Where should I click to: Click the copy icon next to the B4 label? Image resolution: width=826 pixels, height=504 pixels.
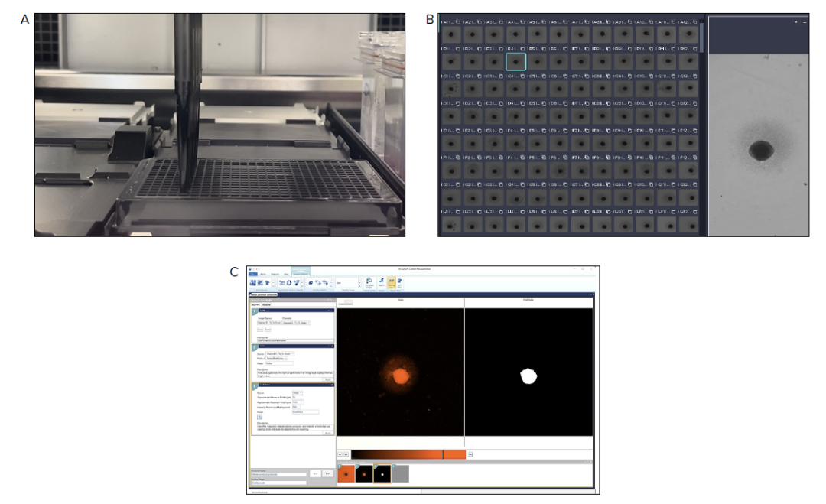tap(522, 48)
